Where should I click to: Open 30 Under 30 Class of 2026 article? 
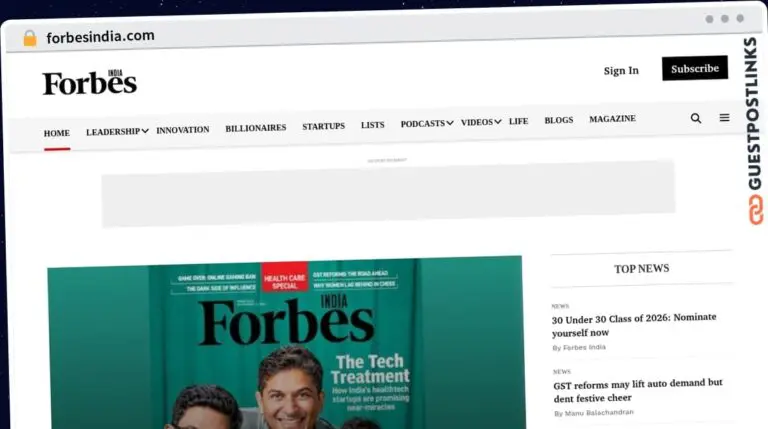[634, 325]
